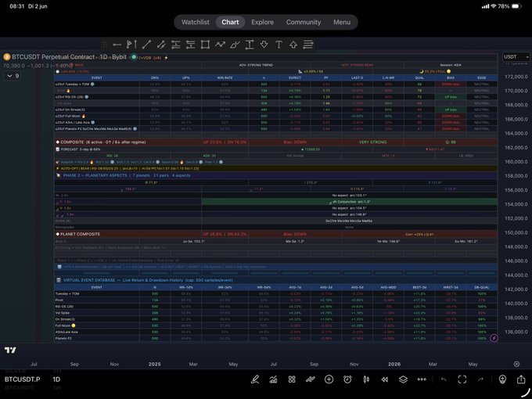This screenshot has height=399, width=532.
Task: Click the 172,000.0 price scale label
Action: click(x=516, y=77)
